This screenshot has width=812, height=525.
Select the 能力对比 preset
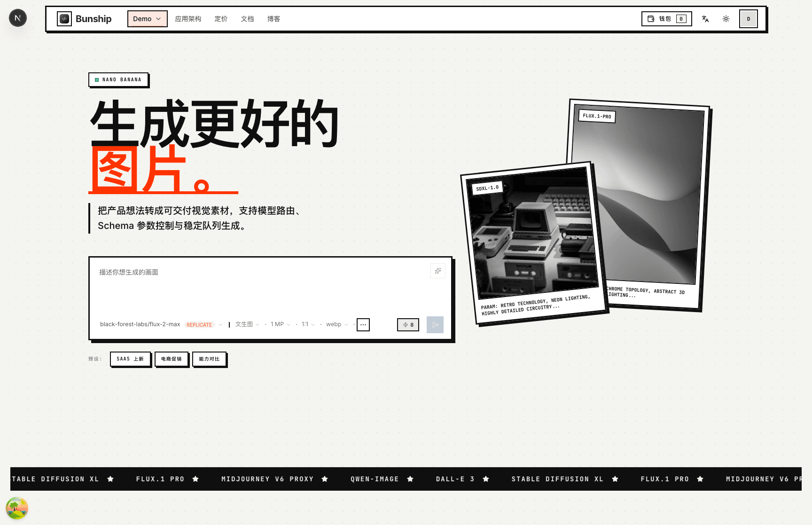[x=209, y=359]
